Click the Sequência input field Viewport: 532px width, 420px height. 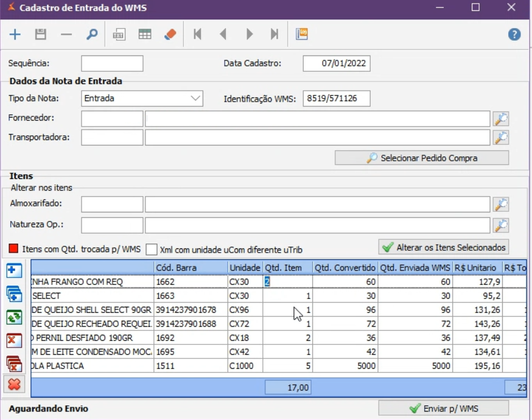112,63
